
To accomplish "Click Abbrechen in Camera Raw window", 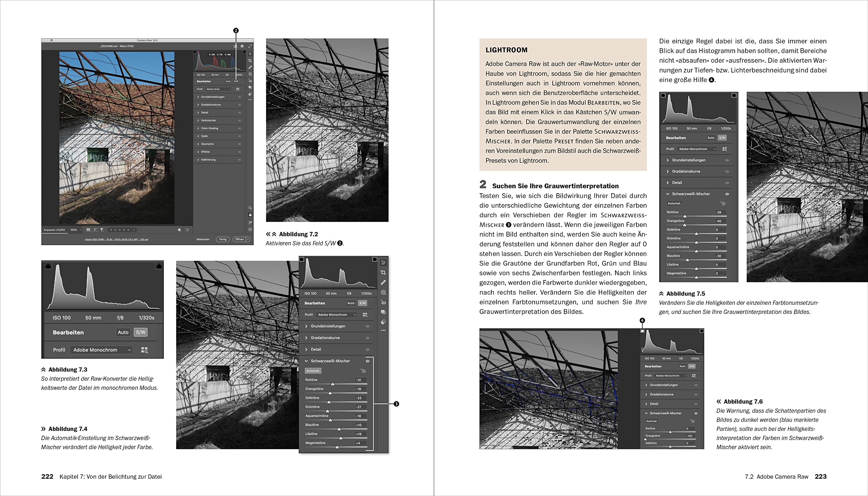I will click(203, 239).
